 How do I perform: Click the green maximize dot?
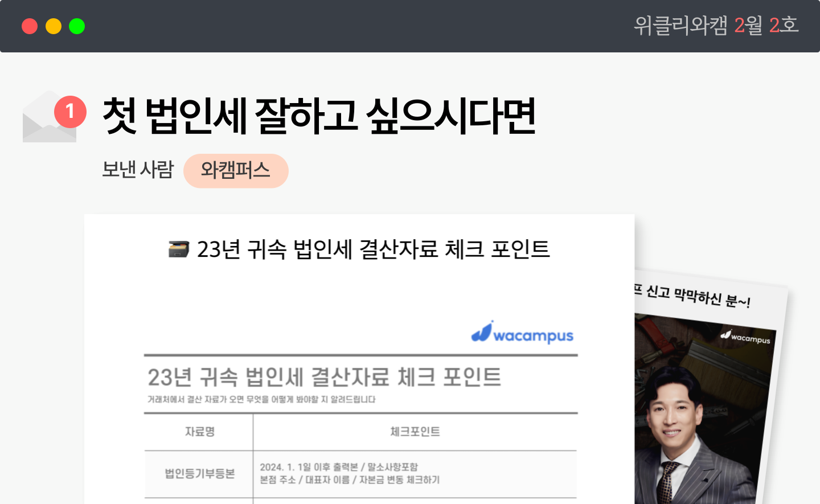click(77, 26)
